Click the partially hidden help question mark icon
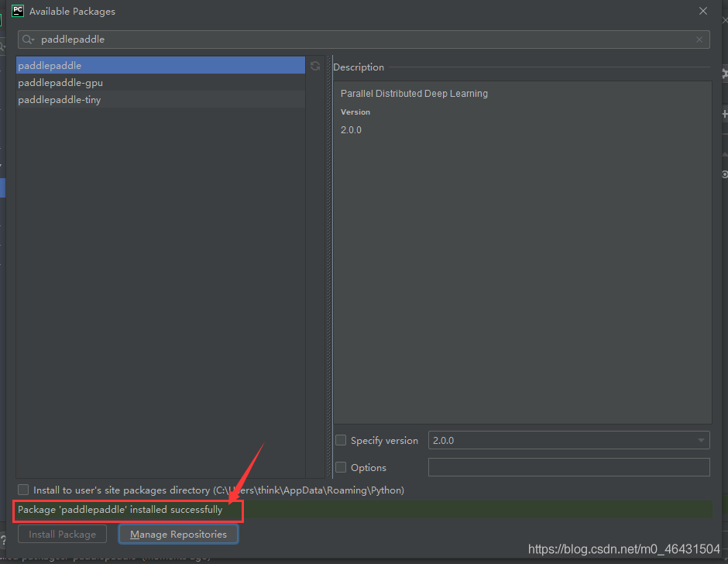 click(2, 540)
